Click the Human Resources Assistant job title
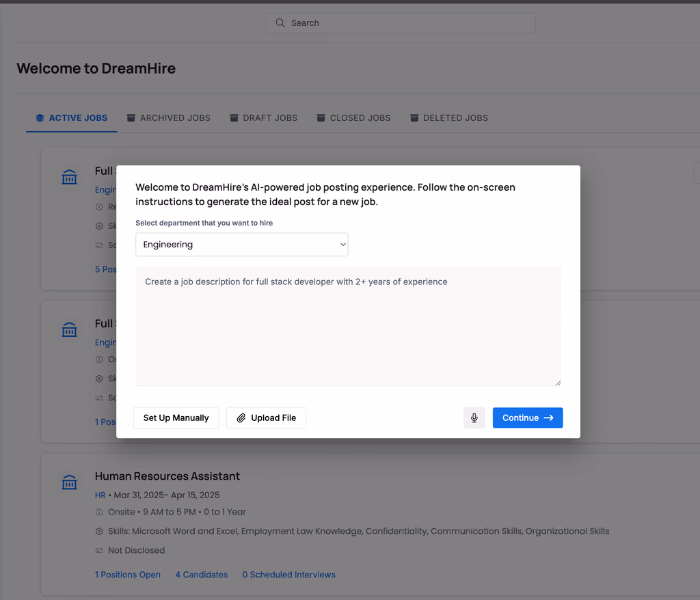The height and width of the screenshot is (600, 700). [167, 476]
